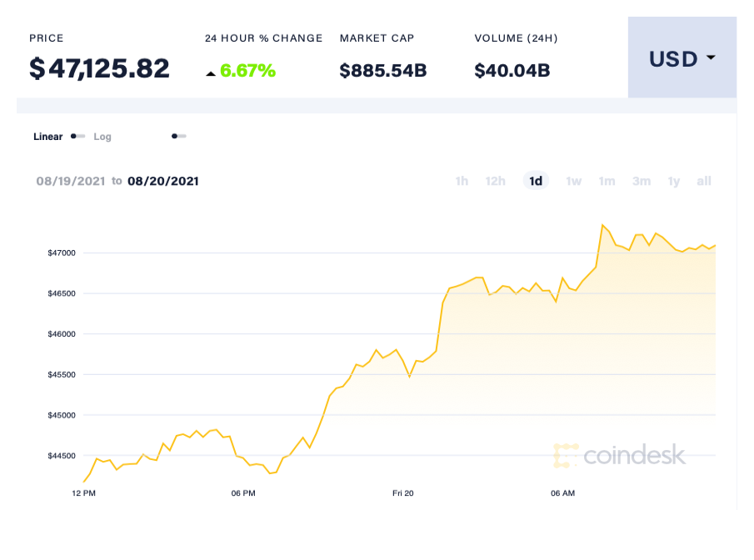Select the 1y timeframe
Image resolution: width=754 pixels, height=560 pixels.
(674, 181)
